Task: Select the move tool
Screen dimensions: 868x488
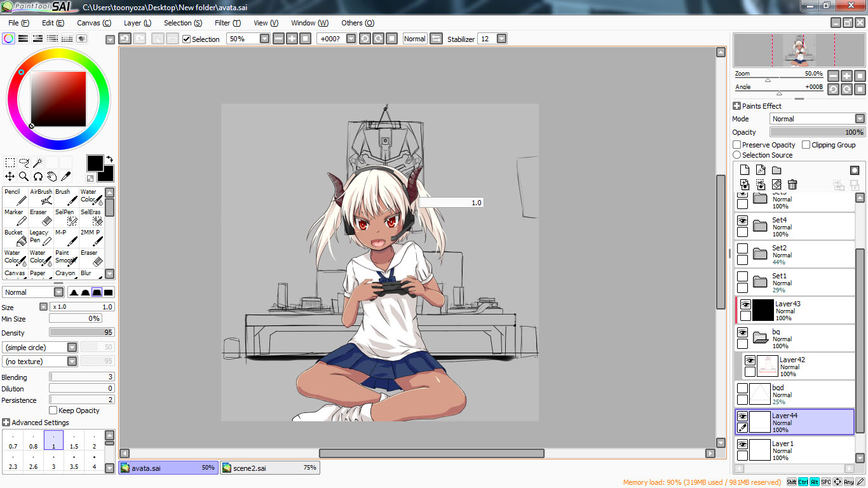Action: coord(10,177)
